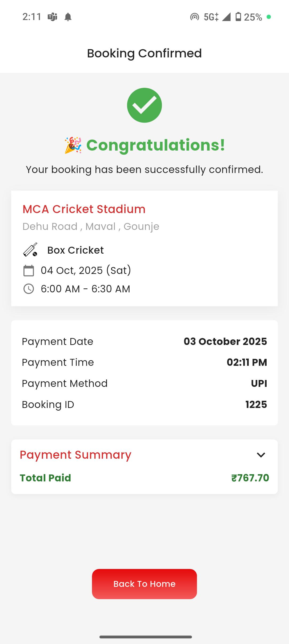Tap the cricket bat and ball icon

30,250
